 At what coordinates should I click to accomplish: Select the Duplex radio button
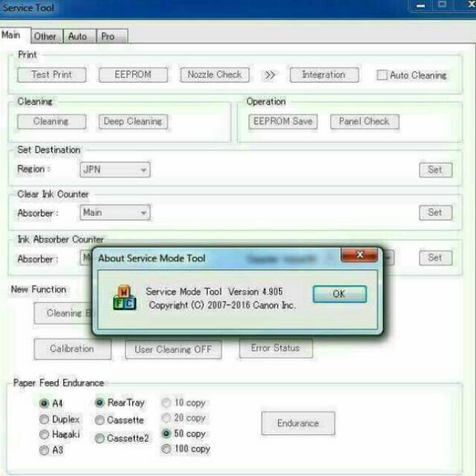pyautogui.click(x=44, y=419)
